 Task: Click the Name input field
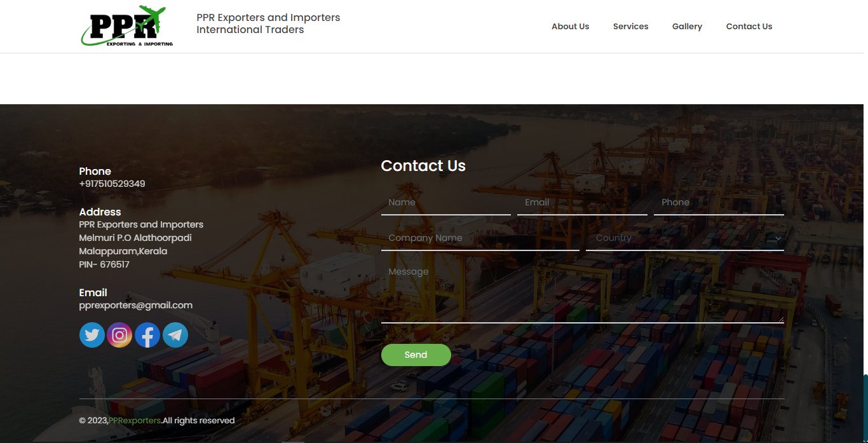point(446,202)
